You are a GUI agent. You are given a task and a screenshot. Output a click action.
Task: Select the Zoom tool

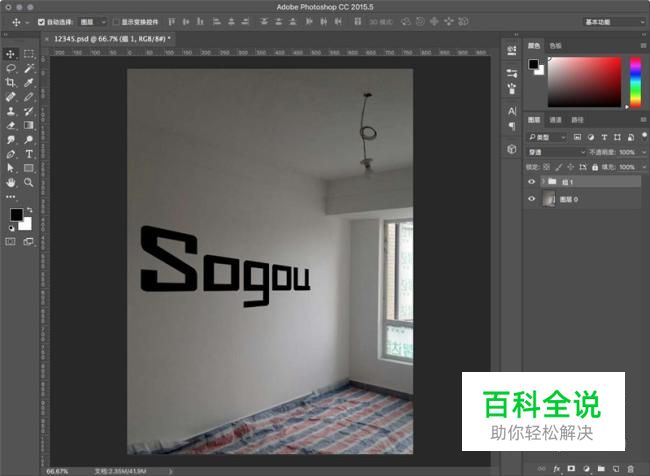click(x=29, y=182)
